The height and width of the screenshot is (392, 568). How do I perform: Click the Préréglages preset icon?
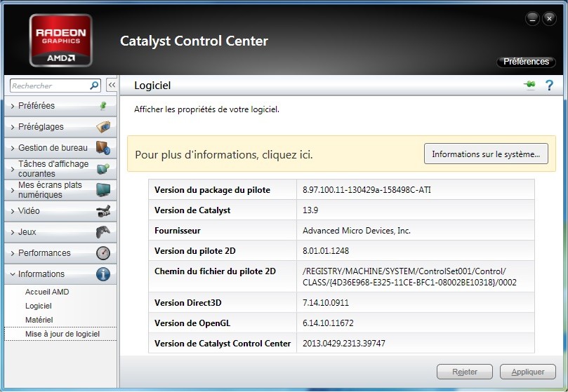[103, 127]
